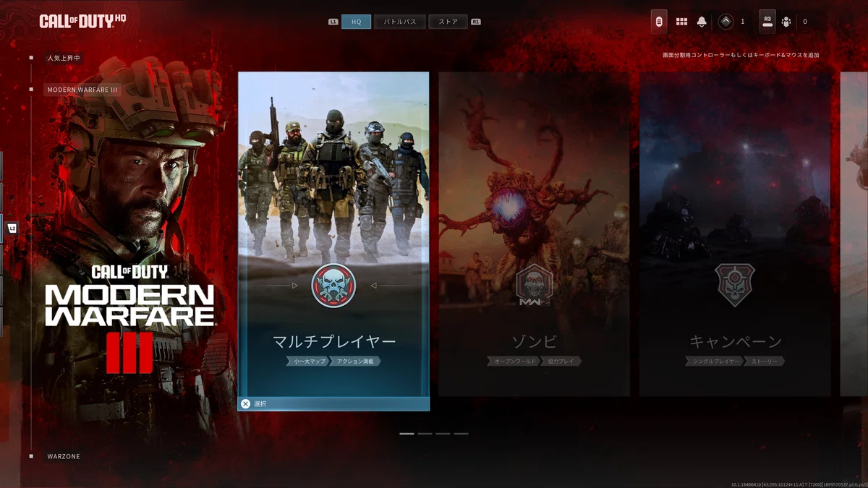Click the third page indicator dash
The width and height of the screenshot is (868, 488).
[443, 434]
